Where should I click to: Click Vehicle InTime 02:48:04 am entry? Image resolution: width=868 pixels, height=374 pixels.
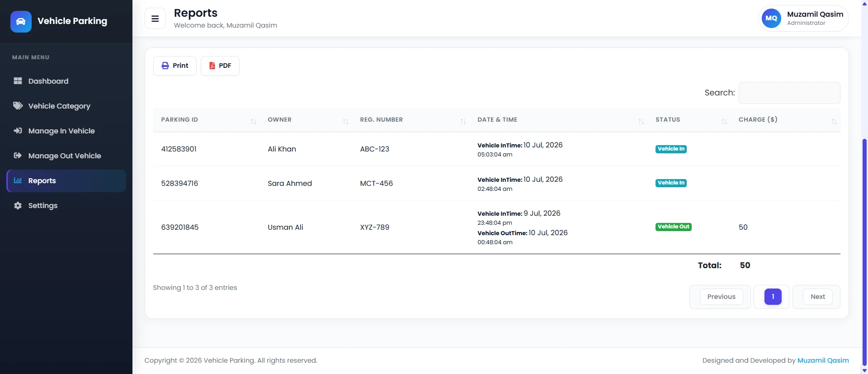(x=520, y=184)
